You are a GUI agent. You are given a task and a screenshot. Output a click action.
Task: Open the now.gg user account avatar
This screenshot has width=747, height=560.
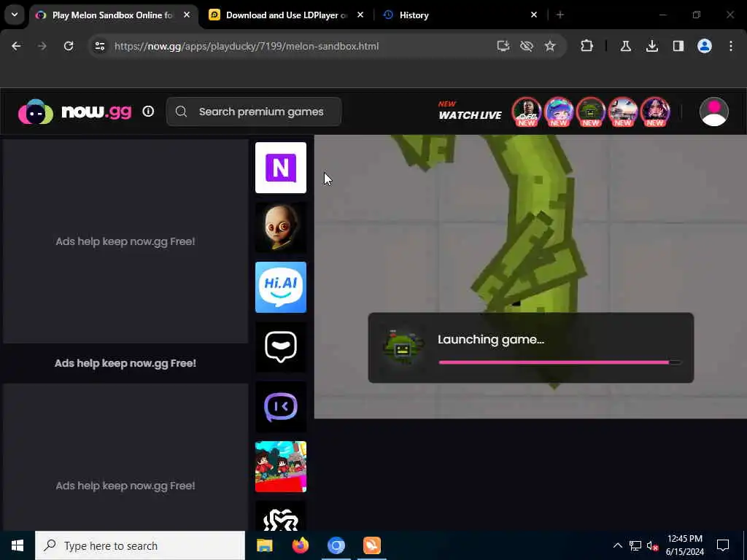click(713, 112)
